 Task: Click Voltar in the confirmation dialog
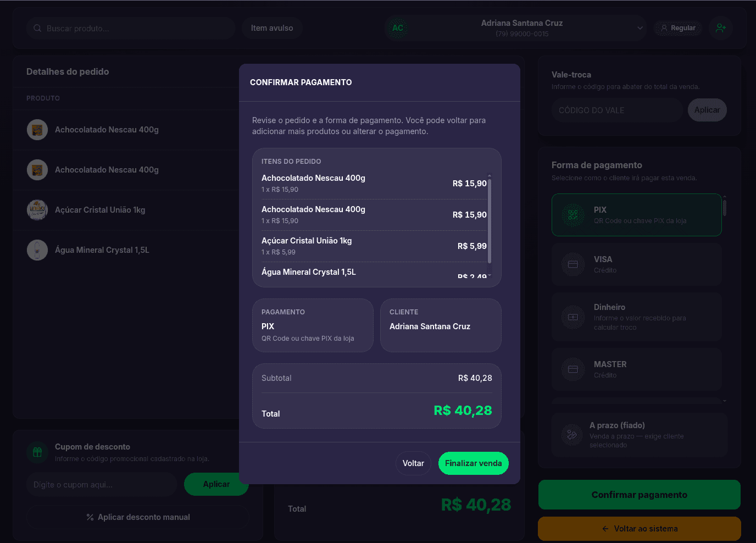pyautogui.click(x=413, y=463)
